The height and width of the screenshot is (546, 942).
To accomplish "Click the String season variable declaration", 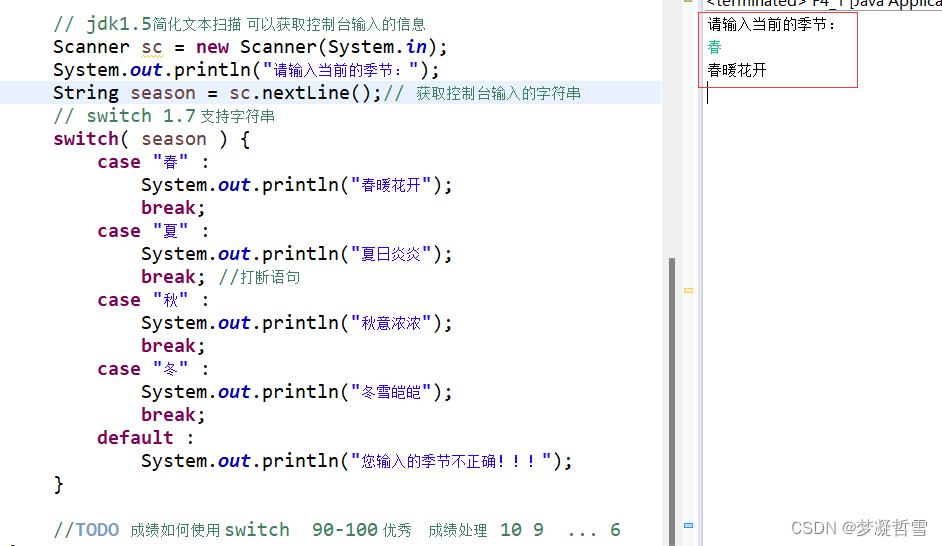I will point(124,93).
